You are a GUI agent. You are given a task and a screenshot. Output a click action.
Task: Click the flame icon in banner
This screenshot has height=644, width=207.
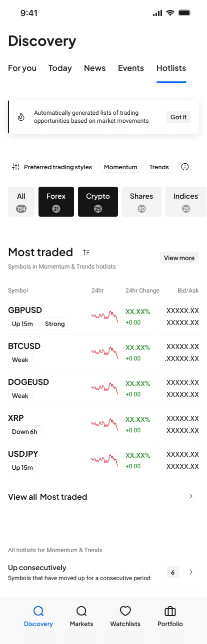(21, 117)
